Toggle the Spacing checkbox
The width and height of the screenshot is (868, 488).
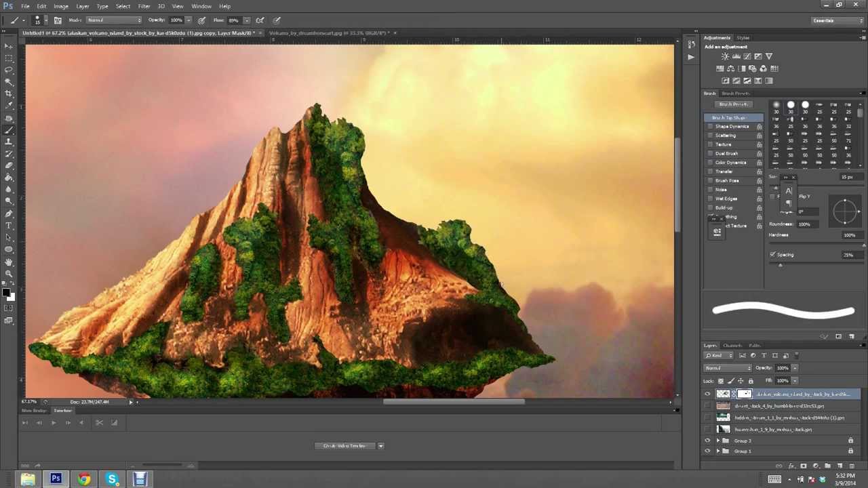click(x=772, y=255)
